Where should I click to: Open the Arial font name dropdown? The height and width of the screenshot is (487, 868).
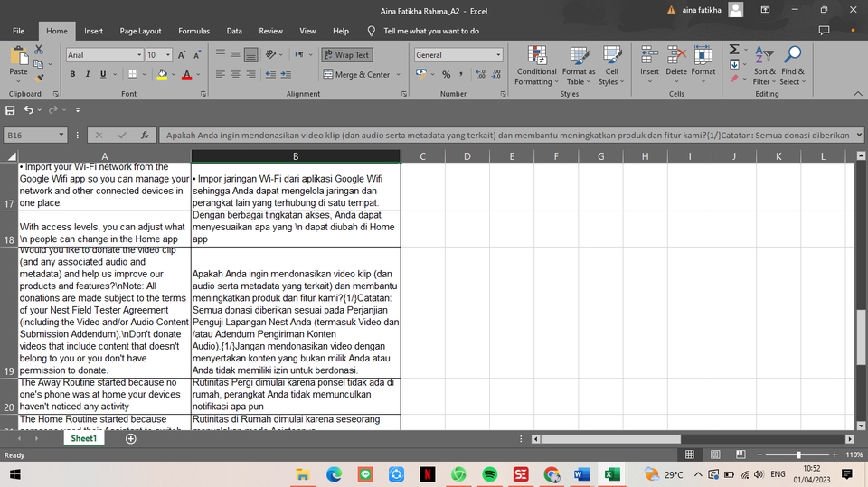tap(139, 55)
